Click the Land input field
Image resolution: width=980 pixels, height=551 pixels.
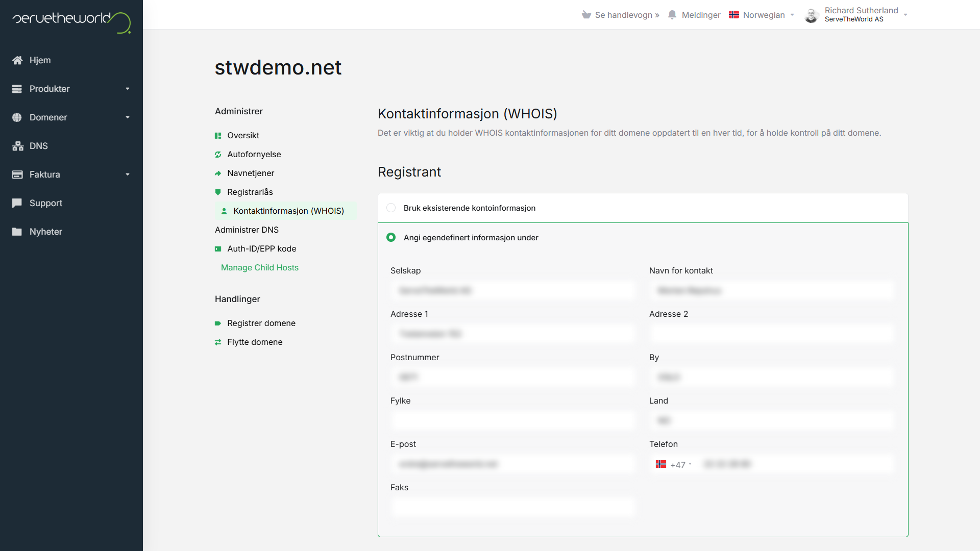(x=772, y=421)
